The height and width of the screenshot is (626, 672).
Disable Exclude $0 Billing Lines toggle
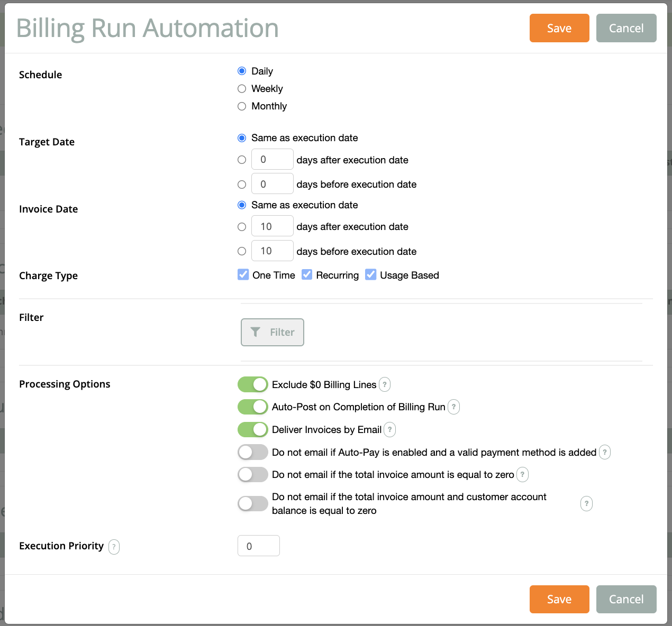253,384
